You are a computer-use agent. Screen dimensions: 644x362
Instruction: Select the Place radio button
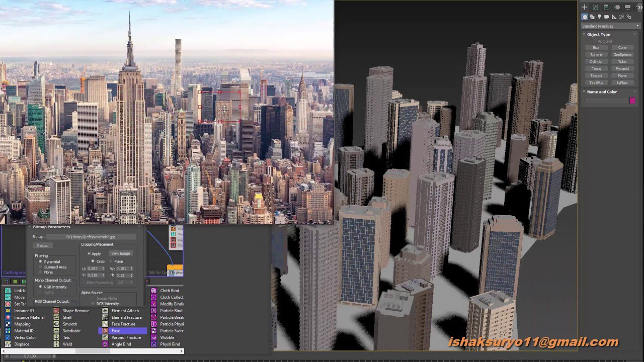point(111,261)
